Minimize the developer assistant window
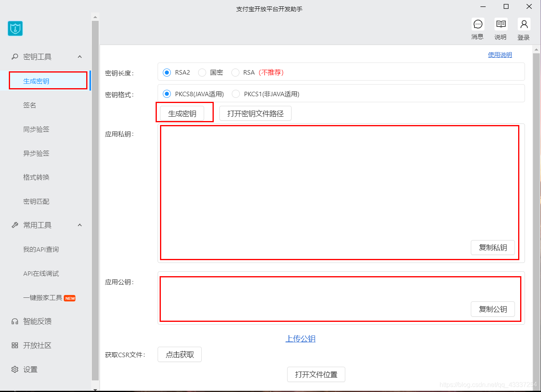The height and width of the screenshot is (392, 541). pyautogui.click(x=483, y=6)
